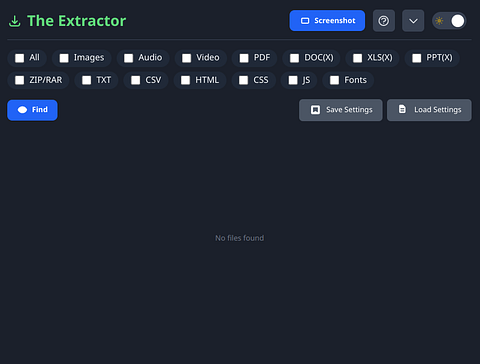Open The Extractor title link
Screen dimensions: 480x364
(76, 21)
